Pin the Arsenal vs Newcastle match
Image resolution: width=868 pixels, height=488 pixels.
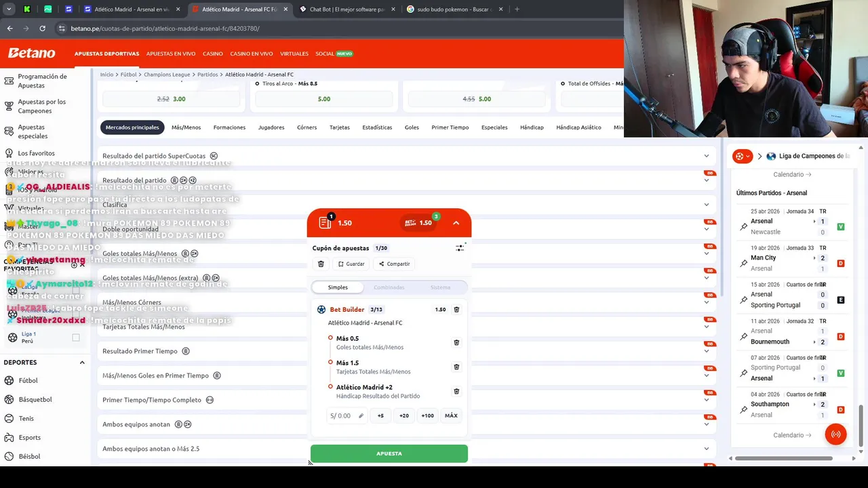tap(744, 226)
